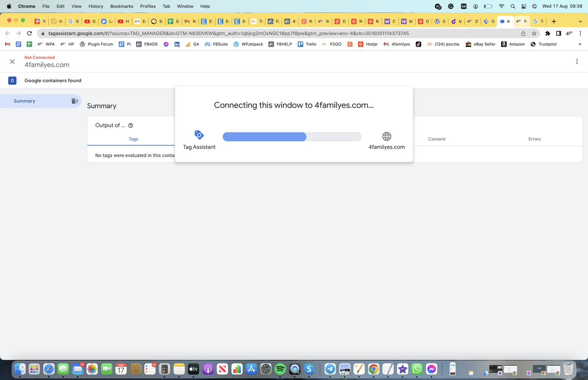Image resolution: width=588 pixels, height=380 pixels.
Task: Share this page using the address bar share icon
Action: 523,33
